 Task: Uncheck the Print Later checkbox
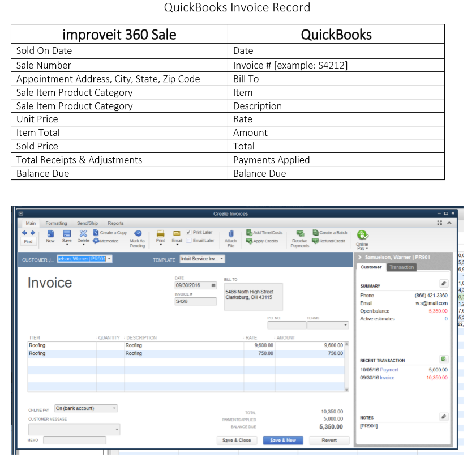[x=190, y=233]
